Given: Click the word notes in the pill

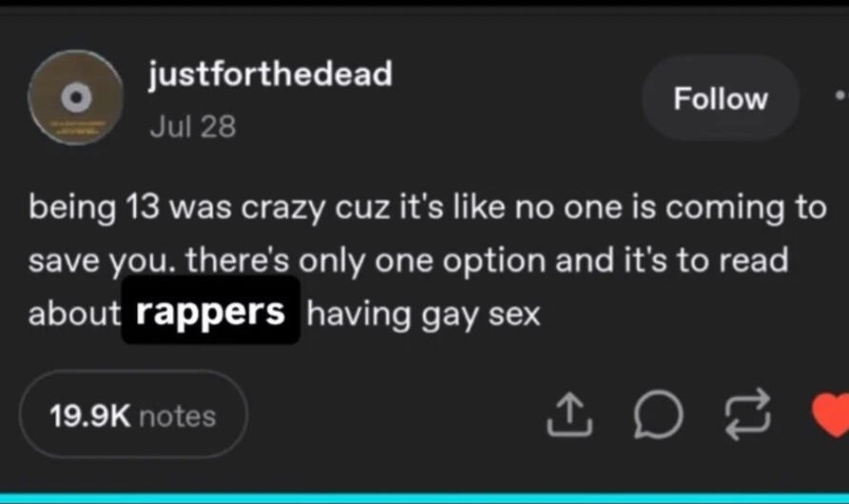Looking at the screenshot, I should (x=178, y=417).
